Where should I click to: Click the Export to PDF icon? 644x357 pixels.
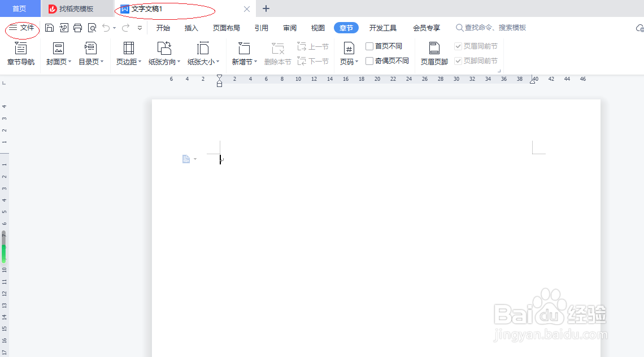[x=63, y=27]
